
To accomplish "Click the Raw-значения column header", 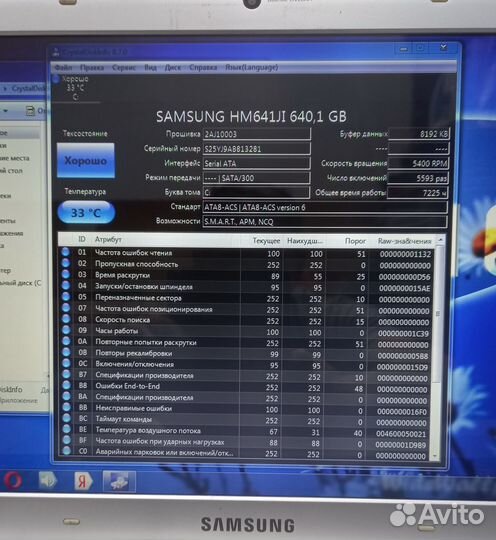I will [404, 241].
